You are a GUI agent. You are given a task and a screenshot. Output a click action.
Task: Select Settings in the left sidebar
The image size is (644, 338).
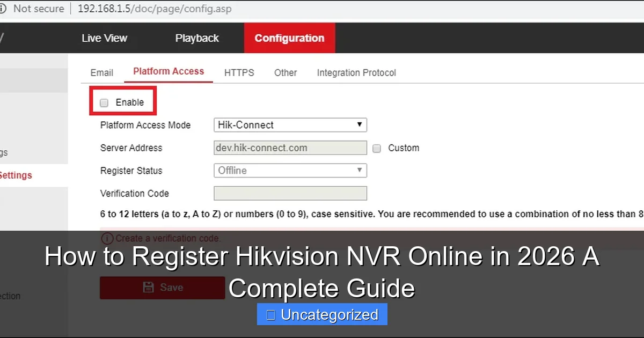[x=16, y=175]
